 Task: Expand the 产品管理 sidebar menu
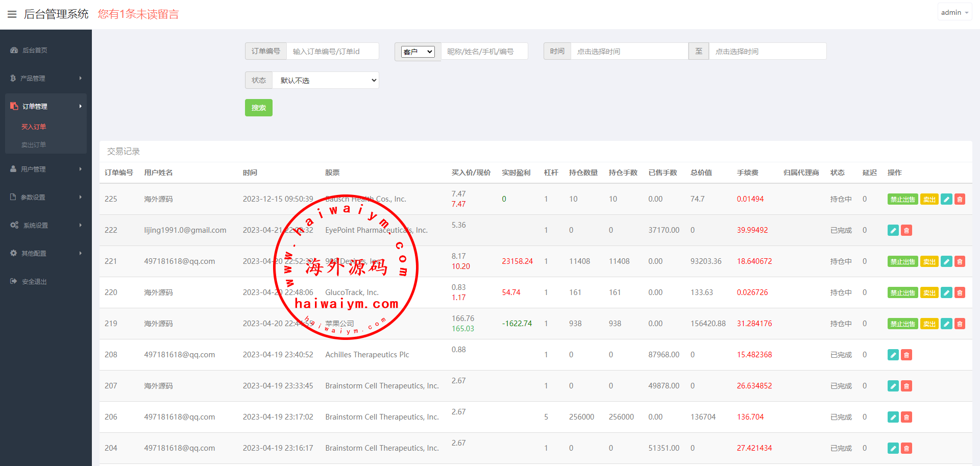(46, 78)
